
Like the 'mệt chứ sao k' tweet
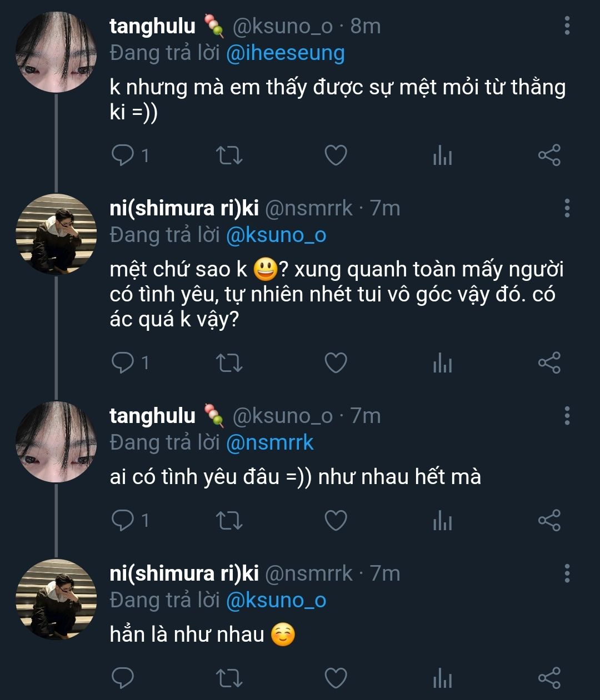(x=336, y=363)
